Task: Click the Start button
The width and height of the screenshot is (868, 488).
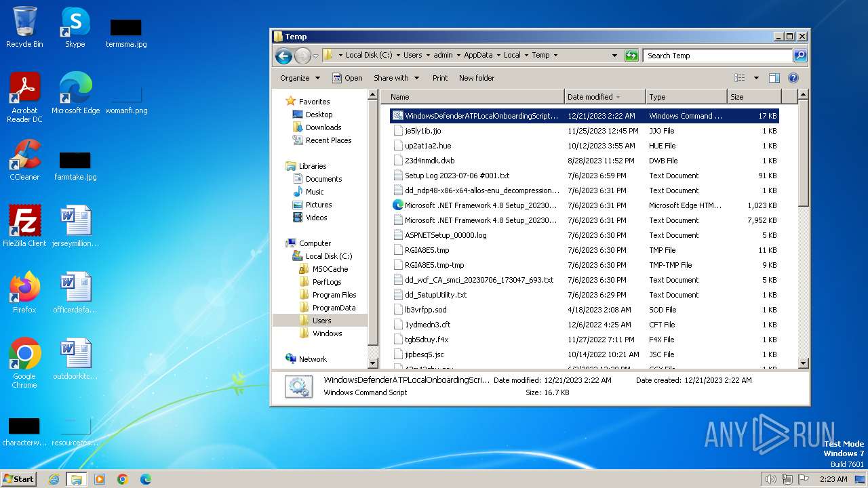Action: tap(19, 479)
